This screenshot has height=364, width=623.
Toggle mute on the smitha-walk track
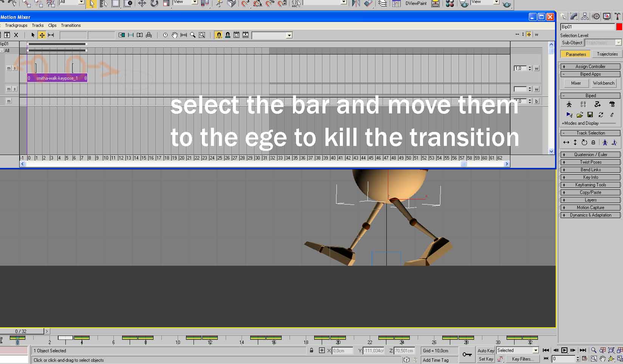click(x=9, y=68)
